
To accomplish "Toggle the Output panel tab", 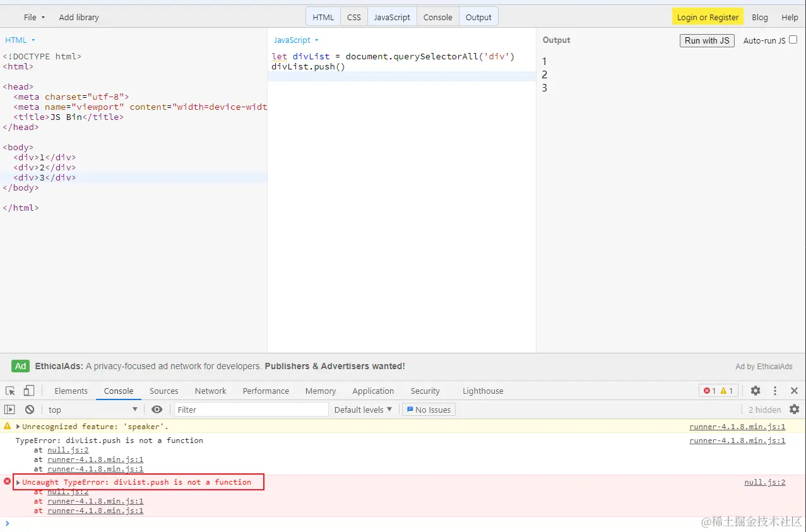I will (478, 17).
